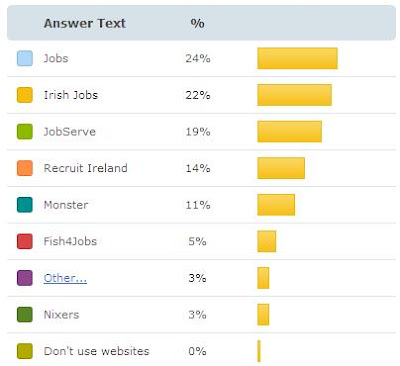Click the olive Don't use websites swatch
Screen dimensions: 400x366
(25, 351)
